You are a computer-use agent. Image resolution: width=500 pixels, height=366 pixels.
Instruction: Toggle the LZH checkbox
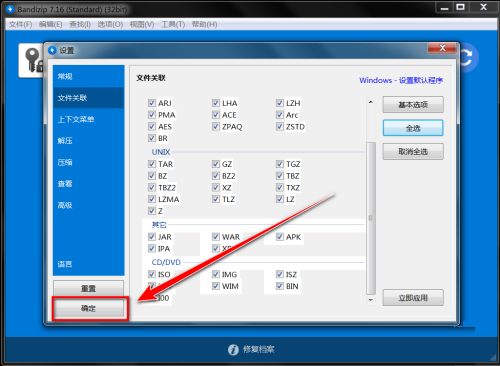[280, 103]
